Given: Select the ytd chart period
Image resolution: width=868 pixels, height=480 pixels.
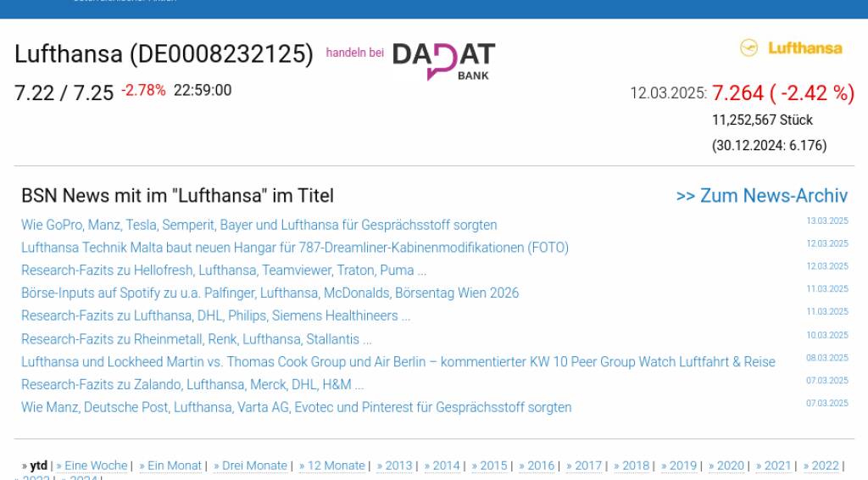Looking at the screenshot, I should [38, 466].
